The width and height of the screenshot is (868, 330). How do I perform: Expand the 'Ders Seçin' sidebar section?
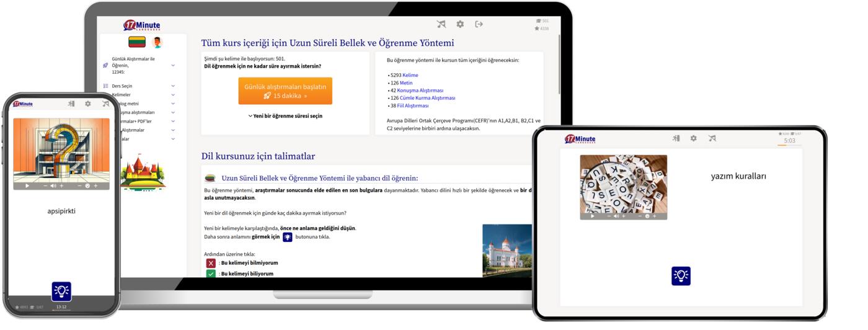tap(173, 86)
